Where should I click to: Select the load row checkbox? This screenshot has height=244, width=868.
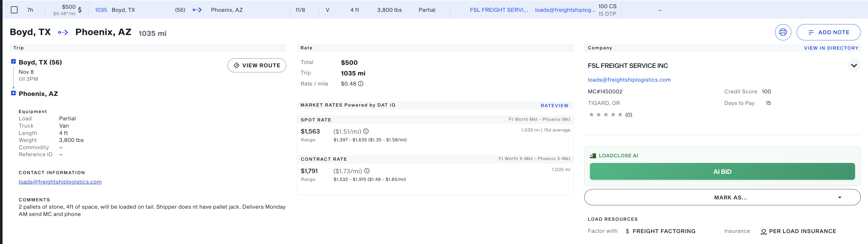click(14, 10)
